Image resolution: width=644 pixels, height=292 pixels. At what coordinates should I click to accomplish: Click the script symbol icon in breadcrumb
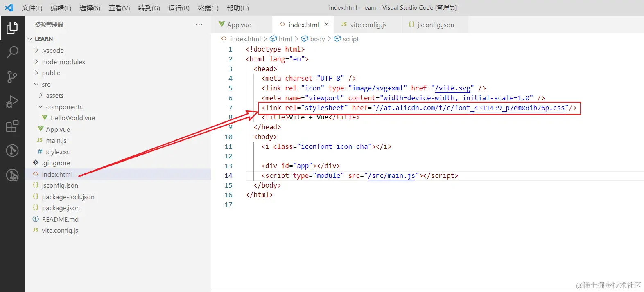click(x=337, y=39)
